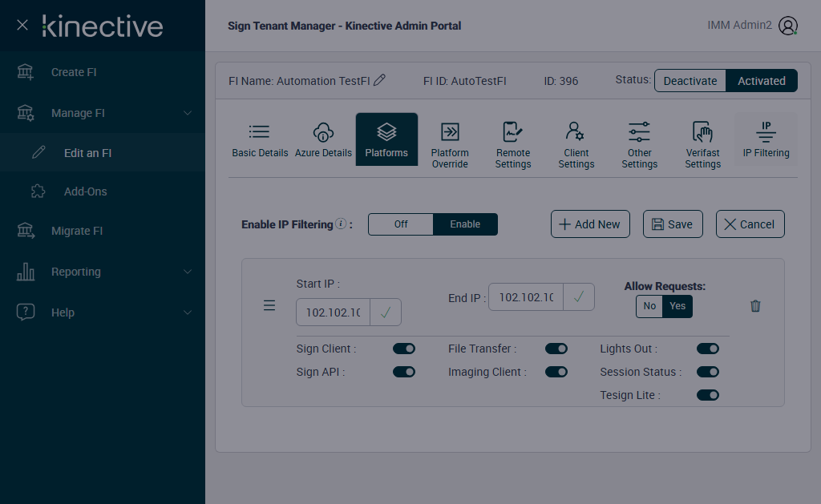Delete the IP rule with trash icon
821x504 pixels.
755,305
